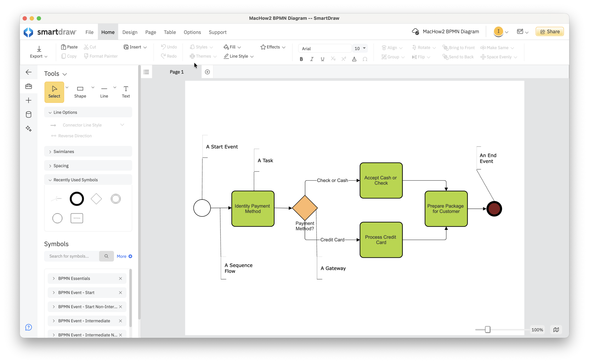Open the comment/edit icon dropdown
Screen dimensions: 589x364
(523, 32)
